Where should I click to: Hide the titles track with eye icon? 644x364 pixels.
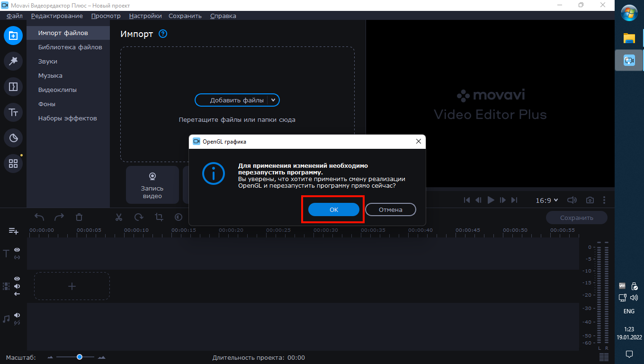click(x=17, y=250)
